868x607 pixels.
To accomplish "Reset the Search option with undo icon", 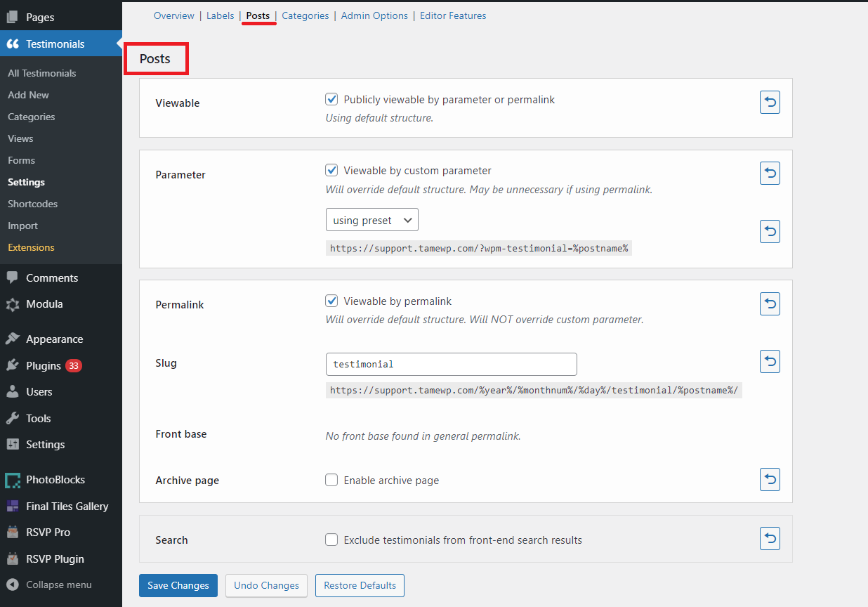I will click(x=770, y=539).
